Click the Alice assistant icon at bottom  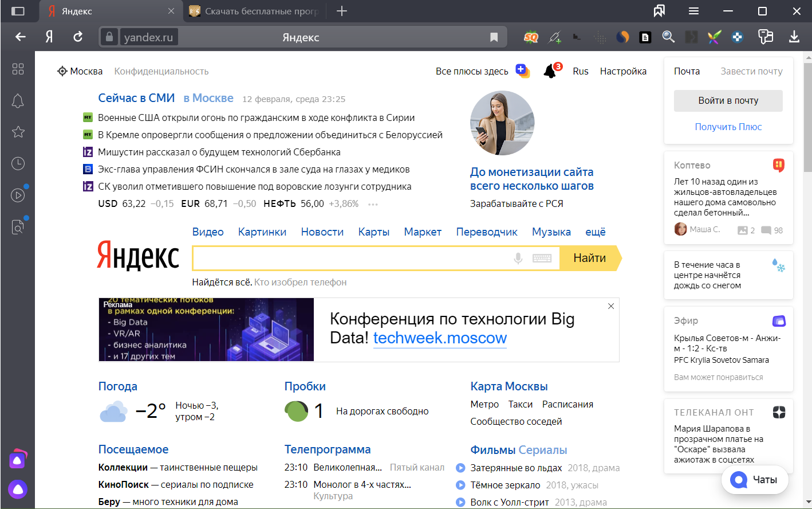[x=18, y=489]
